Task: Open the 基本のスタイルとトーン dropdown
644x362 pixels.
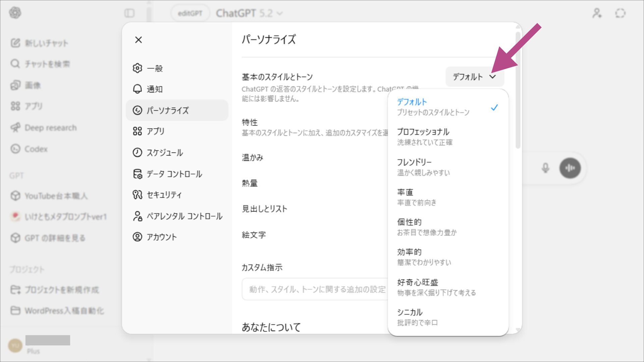Action: pos(475,76)
